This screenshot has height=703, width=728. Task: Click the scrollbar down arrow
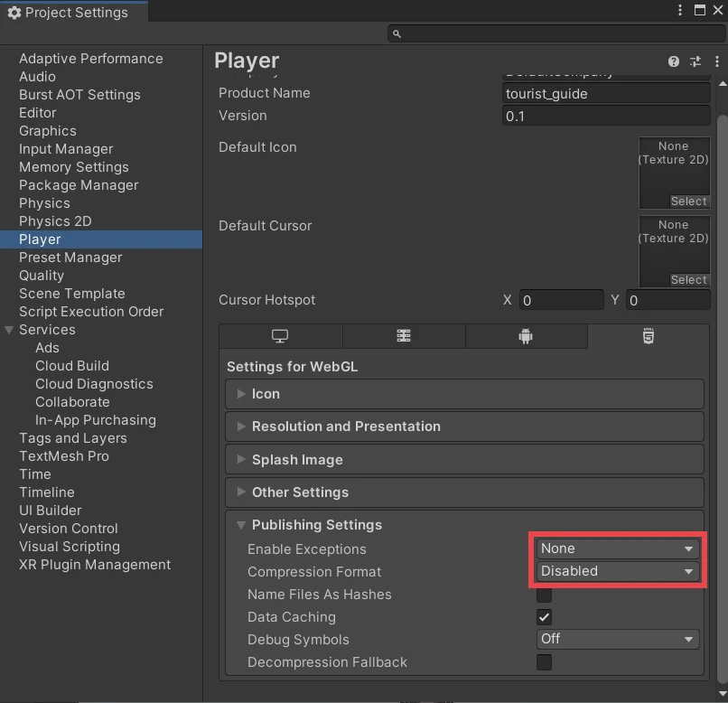(723, 694)
